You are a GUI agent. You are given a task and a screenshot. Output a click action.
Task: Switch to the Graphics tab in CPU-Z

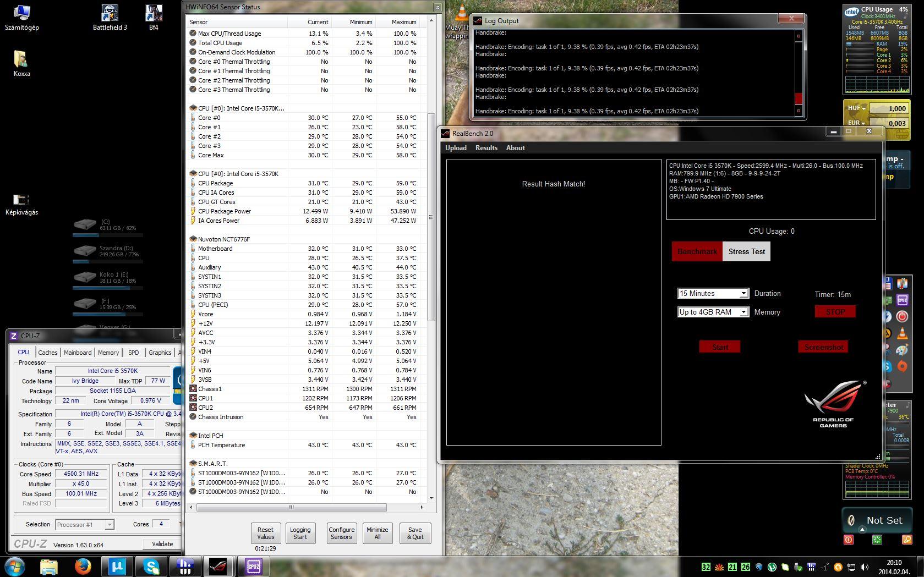coord(160,353)
